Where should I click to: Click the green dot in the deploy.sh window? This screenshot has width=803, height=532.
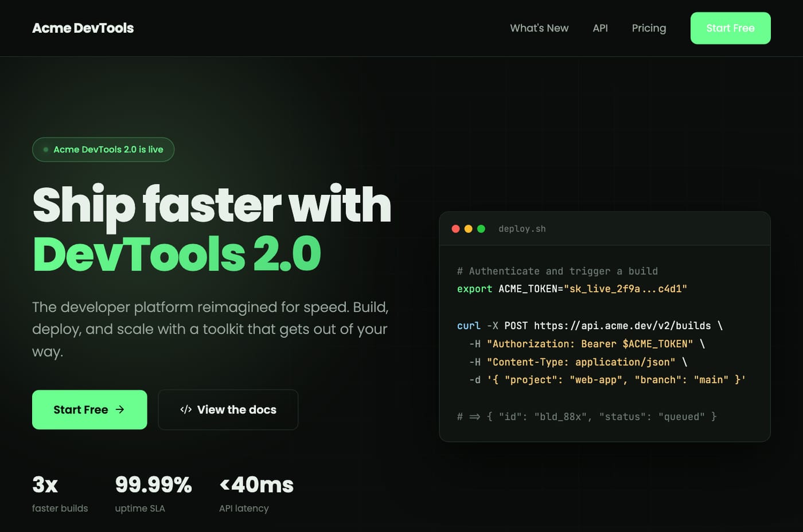tap(481, 229)
